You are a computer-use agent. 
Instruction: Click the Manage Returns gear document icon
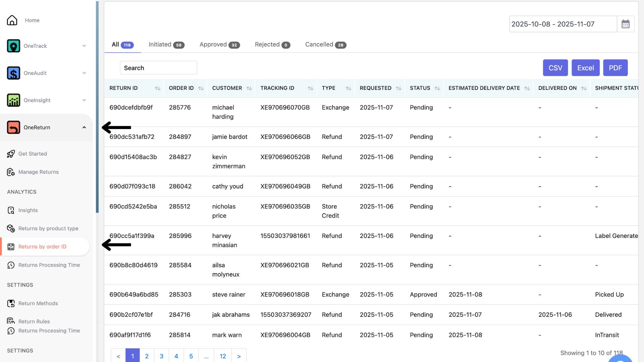click(x=11, y=172)
